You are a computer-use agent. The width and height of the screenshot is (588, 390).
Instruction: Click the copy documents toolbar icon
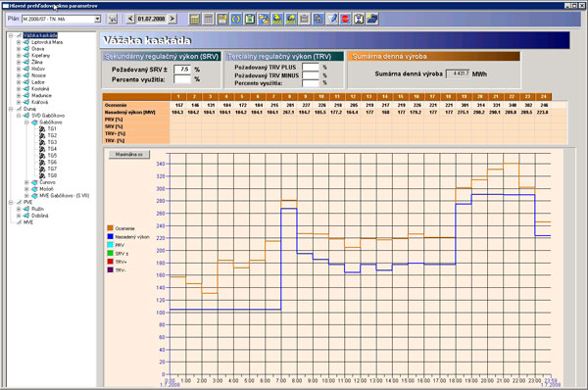318,19
